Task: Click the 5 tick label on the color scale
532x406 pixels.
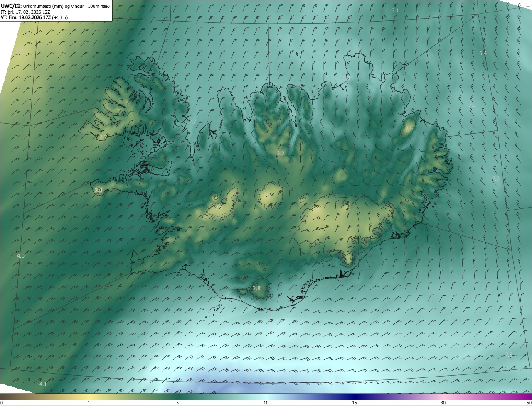Action: coord(177,403)
